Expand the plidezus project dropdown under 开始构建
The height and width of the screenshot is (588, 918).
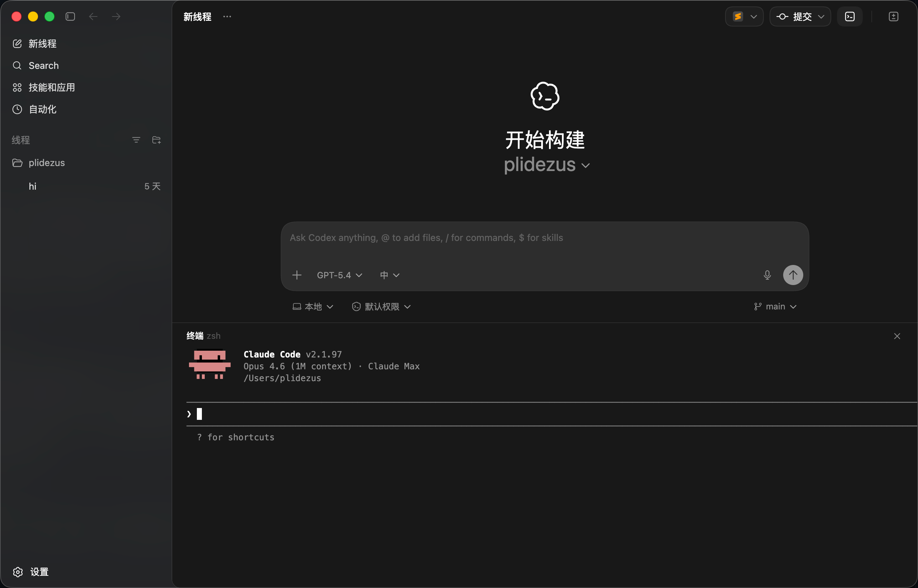[x=546, y=165]
